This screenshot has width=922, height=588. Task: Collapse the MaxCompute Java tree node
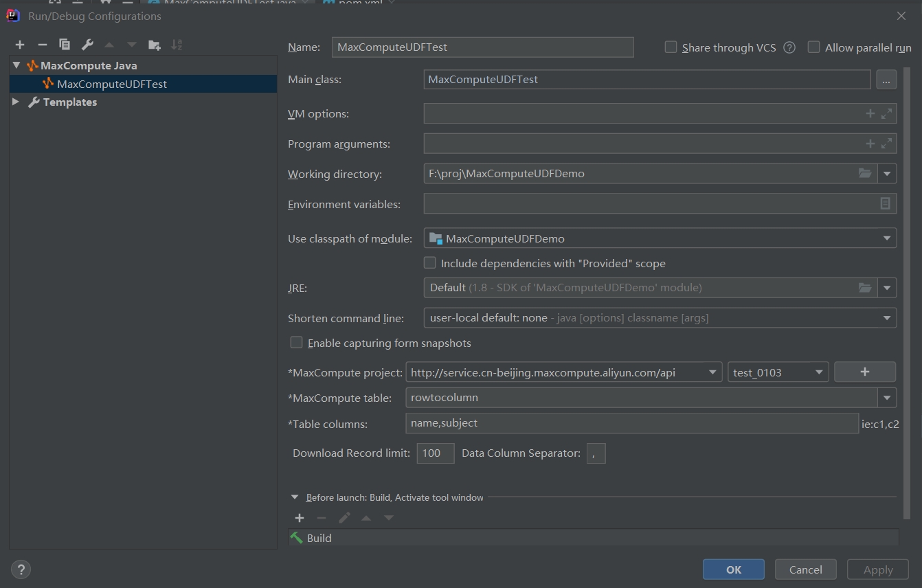16,65
